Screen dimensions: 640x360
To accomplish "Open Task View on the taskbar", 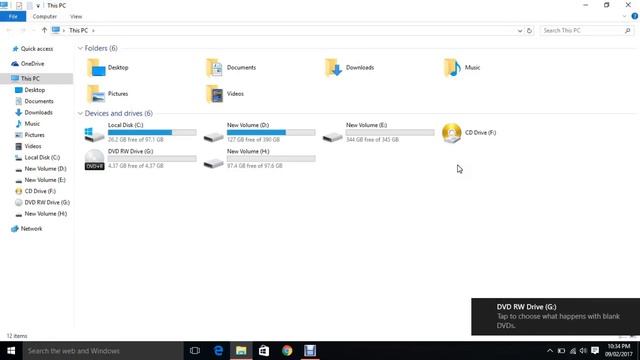I will [x=195, y=351].
